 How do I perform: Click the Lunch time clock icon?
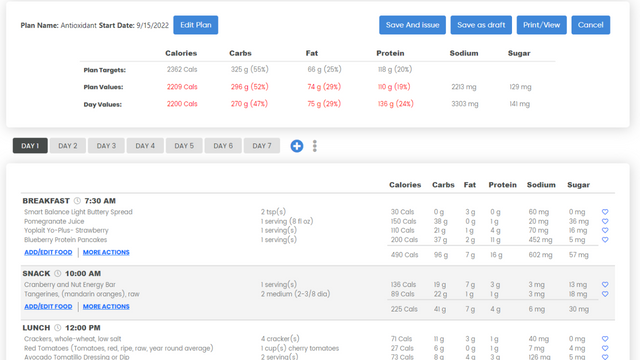click(x=58, y=328)
